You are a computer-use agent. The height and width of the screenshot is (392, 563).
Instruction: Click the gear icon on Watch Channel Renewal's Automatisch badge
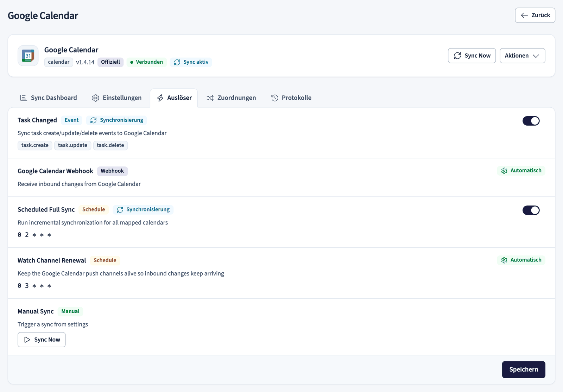click(x=504, y=260)
